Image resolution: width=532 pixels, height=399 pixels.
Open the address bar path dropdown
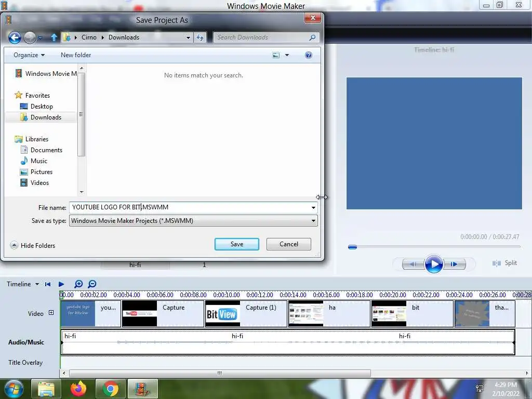pos(188,37)
